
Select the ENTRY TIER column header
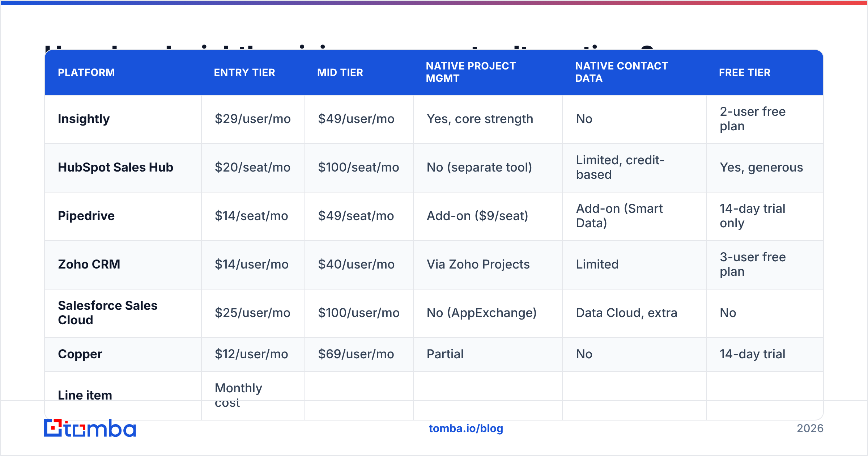(x=244, y=72)
